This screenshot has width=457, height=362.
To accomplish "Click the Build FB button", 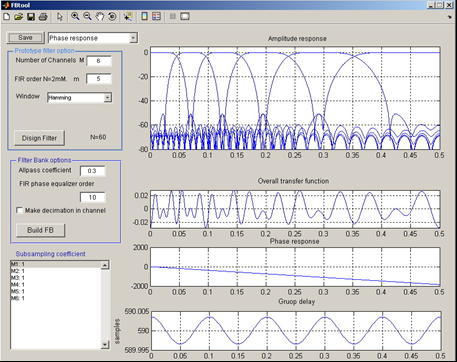I will click(x=40, y=230).
